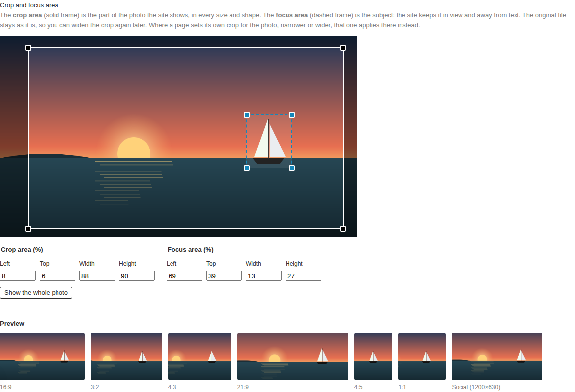The height and width of the screenshot is (392, 575).
Task: Click the focus area top-right blue handle
Action: point(292,115)
